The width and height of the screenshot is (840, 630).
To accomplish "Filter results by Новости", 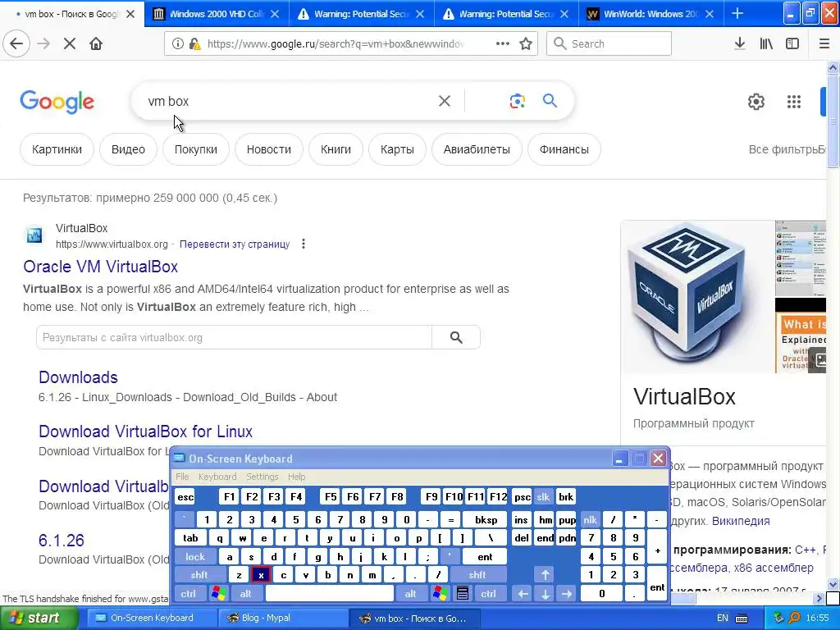I will click(x=269, y=149).
